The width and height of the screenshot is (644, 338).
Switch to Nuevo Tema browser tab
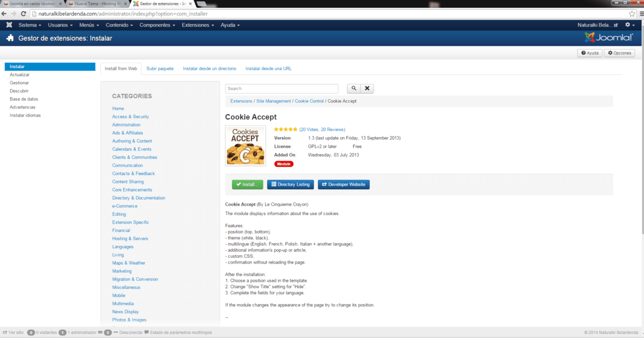click(x=98, y=4)
